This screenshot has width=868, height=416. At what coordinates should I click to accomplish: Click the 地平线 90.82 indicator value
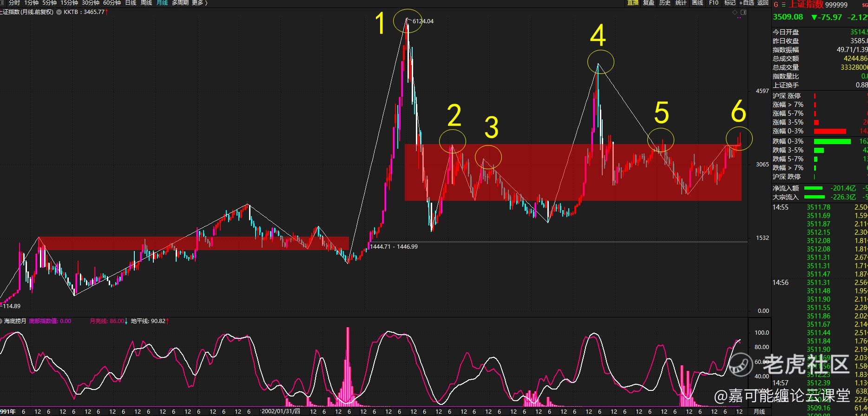point(148,321)
